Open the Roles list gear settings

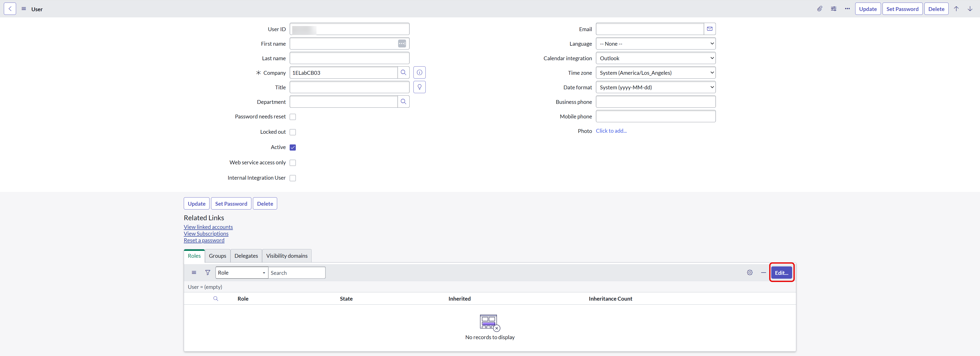click(x=750, y=273)
